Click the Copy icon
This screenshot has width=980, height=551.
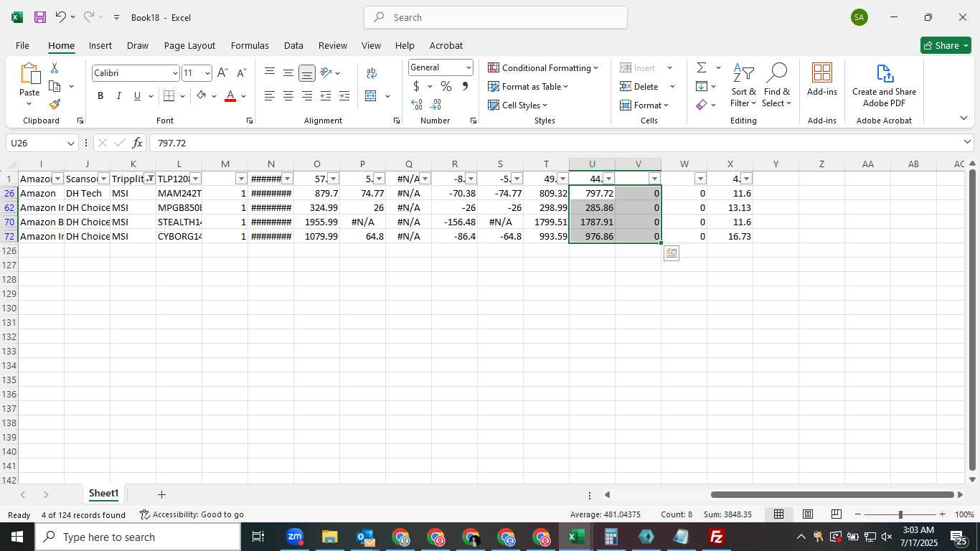tap(55, 86)
